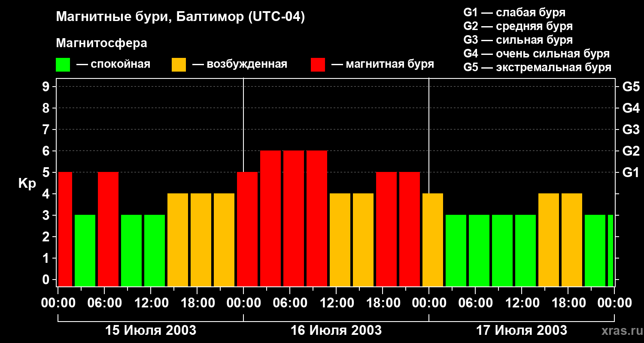Screen dimensions: 644x343
Task: Click the green спокойная legend swatch
Action: (x=63, y=65)
